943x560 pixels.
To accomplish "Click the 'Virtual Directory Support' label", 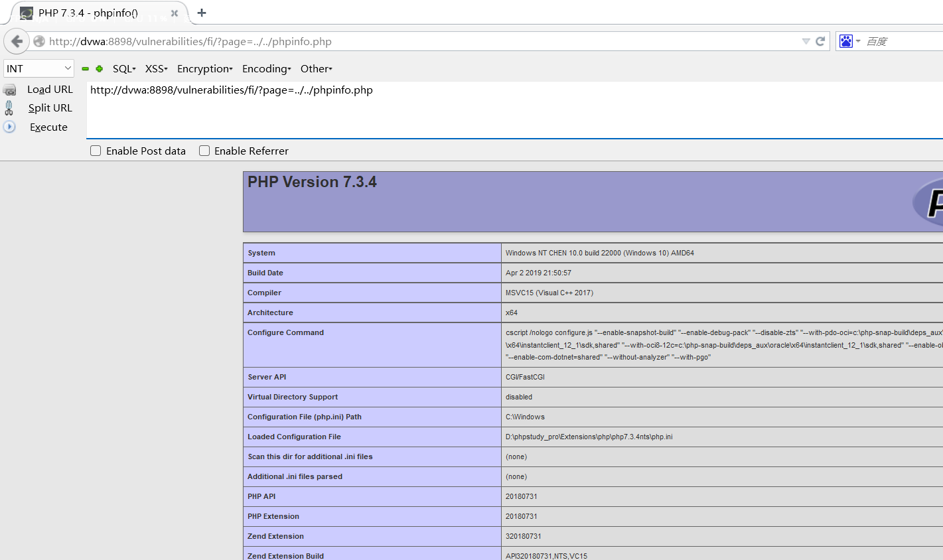I will coord(293,397).
